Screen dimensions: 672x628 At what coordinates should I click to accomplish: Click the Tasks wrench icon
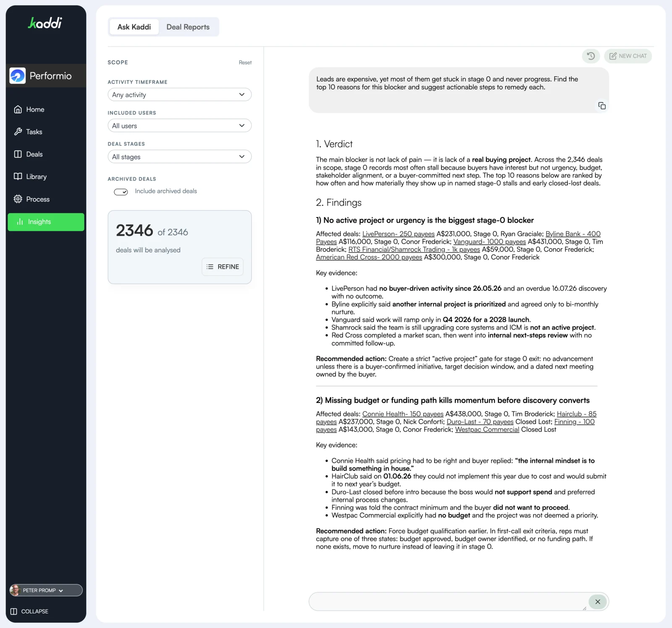pos(18,132)
